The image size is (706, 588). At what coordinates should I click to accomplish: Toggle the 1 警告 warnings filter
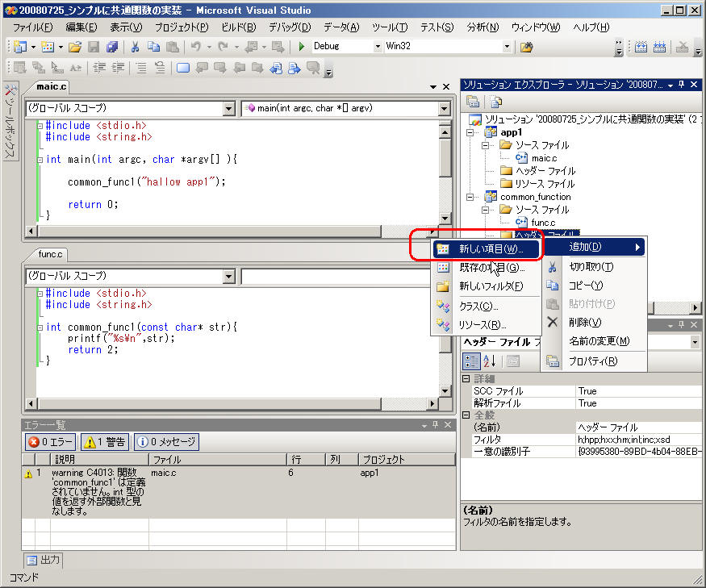coord(106,442)
